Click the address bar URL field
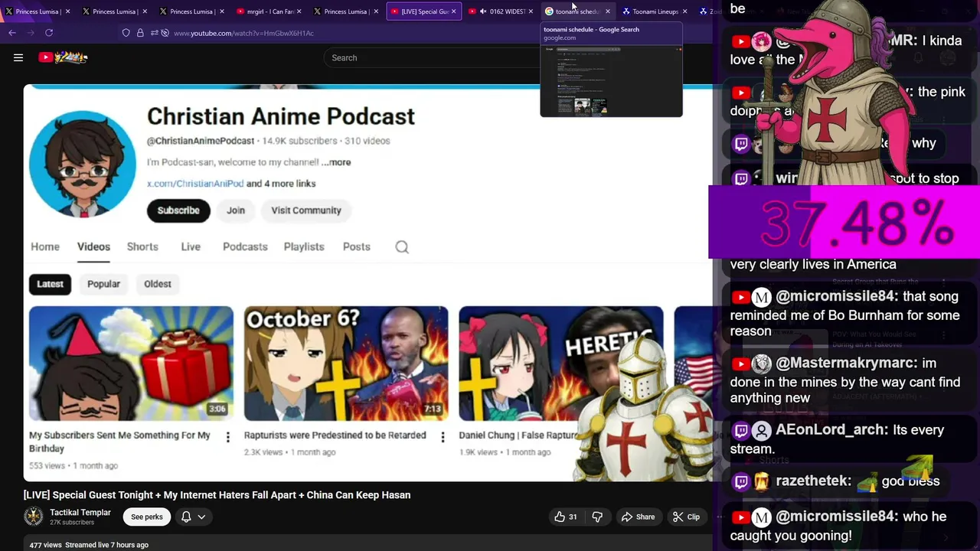Viewport: 980px width, 551px height. click(x=243, y=33)
